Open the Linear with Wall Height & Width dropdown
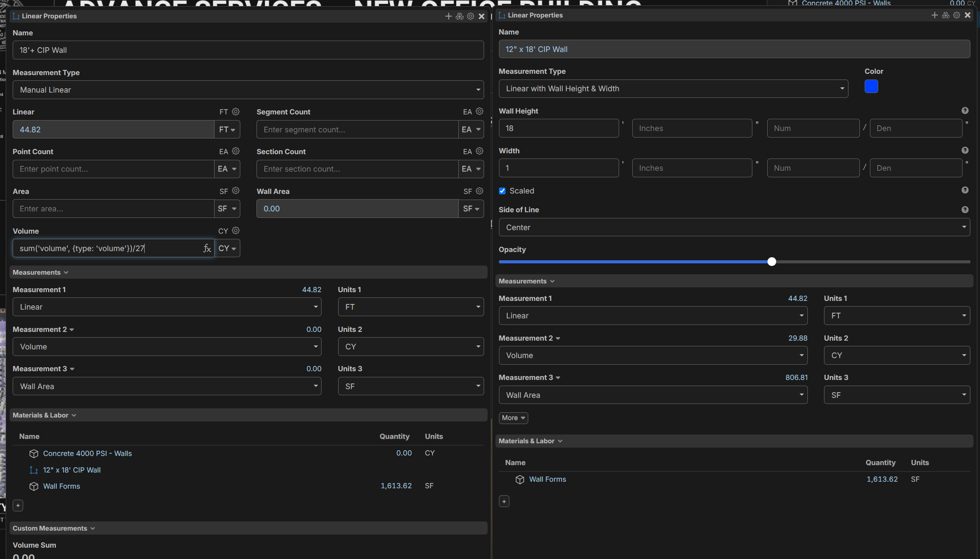The width and height of the screenshot is (980, 559). [673, 89]
